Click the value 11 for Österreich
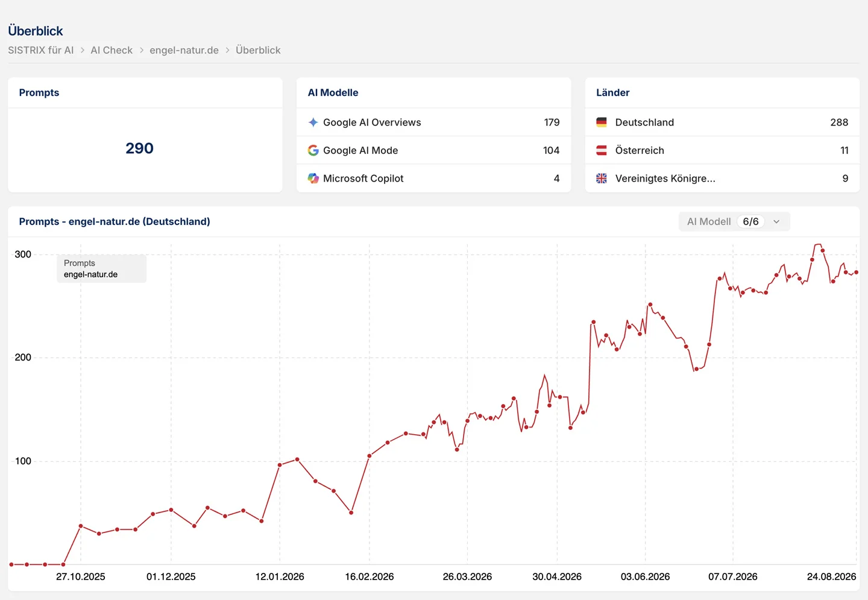The width and height of the screenshot is (868, 600). tap(844, 150)
